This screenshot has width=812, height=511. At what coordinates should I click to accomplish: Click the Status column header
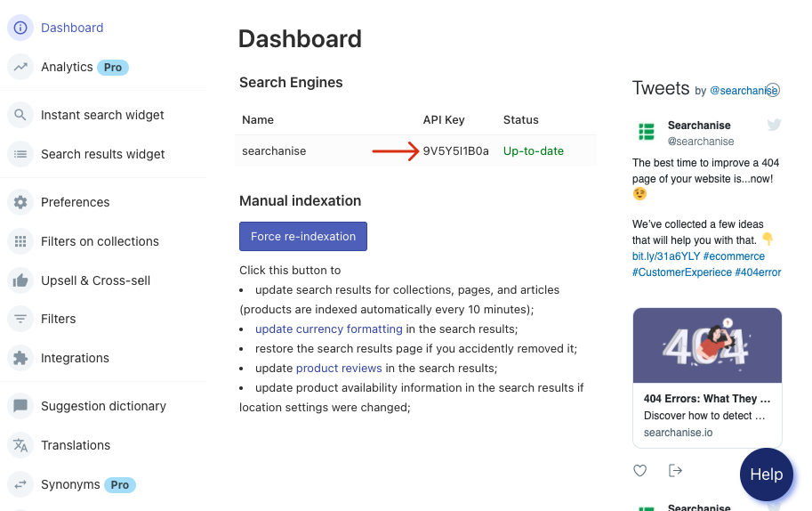(521, 119)
